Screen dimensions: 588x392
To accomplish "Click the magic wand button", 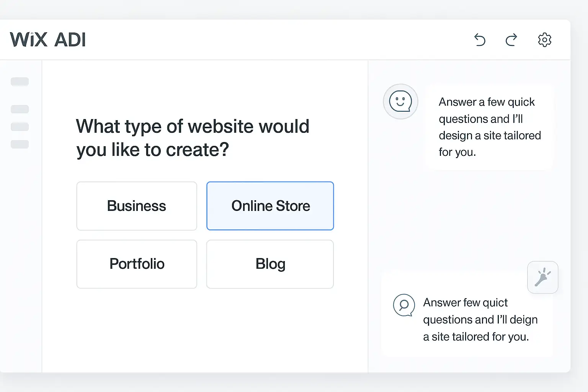I will pyautogui.click(x=542, y=278).
